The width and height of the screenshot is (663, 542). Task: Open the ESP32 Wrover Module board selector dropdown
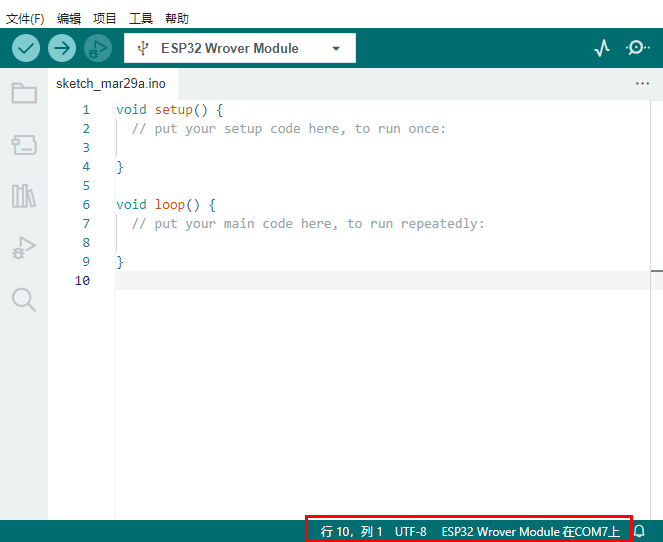point(240,48)
